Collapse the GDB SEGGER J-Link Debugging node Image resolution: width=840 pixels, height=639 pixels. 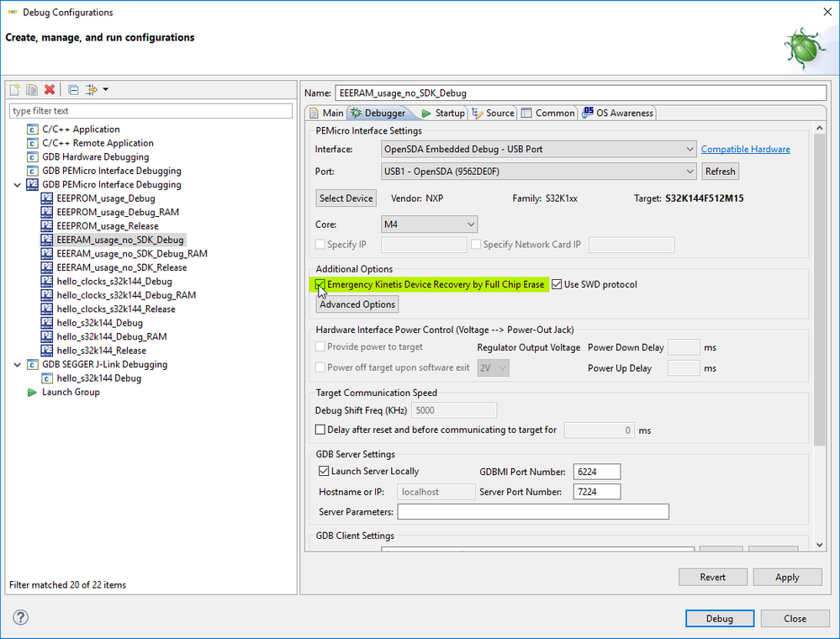[x=17, y=365]
